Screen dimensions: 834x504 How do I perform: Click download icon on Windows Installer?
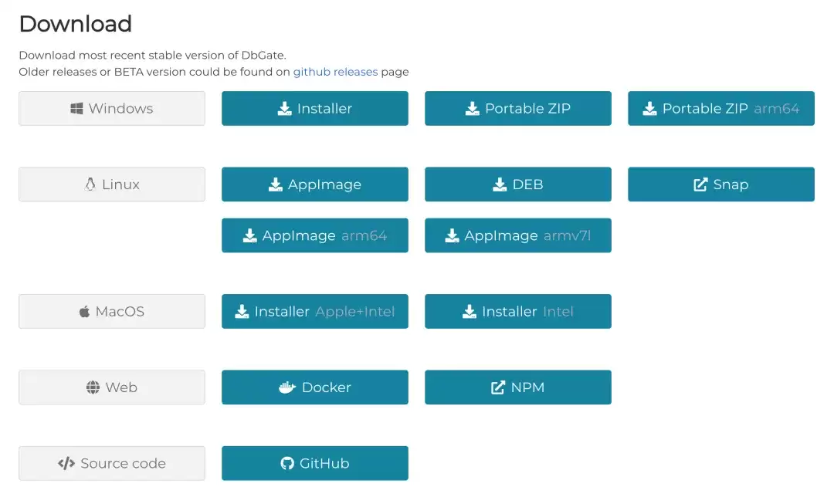pos(284,109)
